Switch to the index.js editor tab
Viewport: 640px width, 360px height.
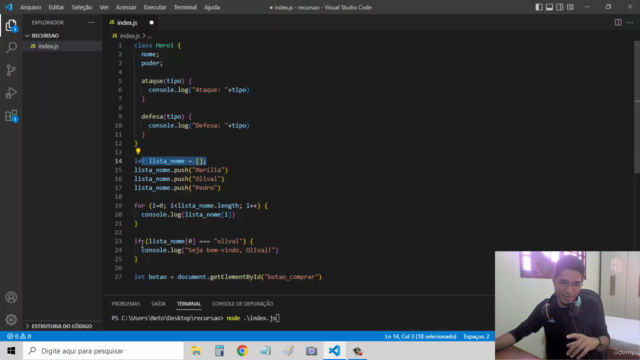131,22
